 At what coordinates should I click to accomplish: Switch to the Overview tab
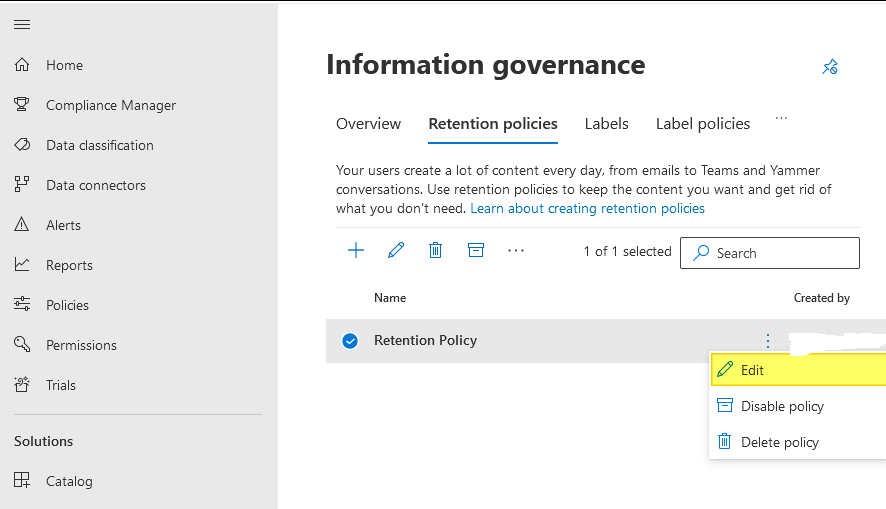[368, 124]
